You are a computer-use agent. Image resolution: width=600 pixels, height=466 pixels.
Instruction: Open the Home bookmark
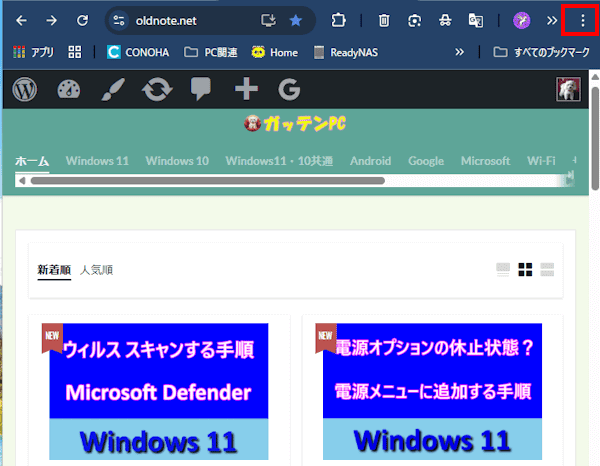[x=274, y=52]
